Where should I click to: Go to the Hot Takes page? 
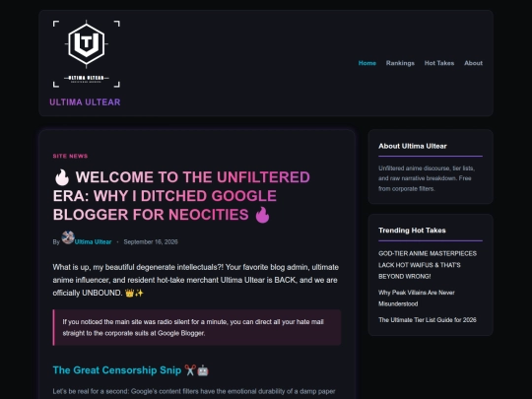click(x=439, y=63)
